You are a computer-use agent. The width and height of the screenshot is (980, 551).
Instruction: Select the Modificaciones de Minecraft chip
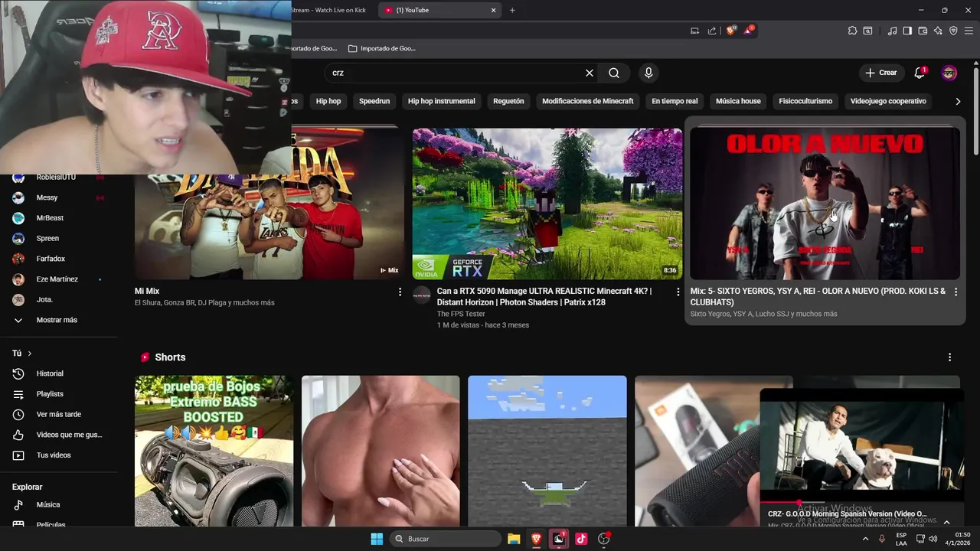tap(588, 101)
